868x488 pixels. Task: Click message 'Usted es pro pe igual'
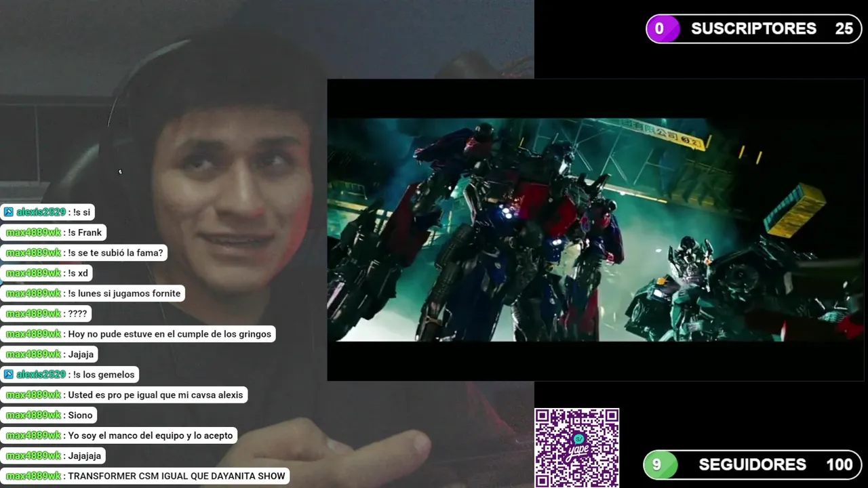[124, 395]
